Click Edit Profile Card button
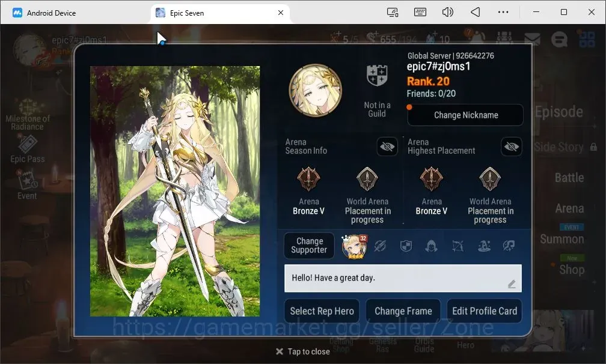This screenshot has height=364, width=606. click(485, 311)
